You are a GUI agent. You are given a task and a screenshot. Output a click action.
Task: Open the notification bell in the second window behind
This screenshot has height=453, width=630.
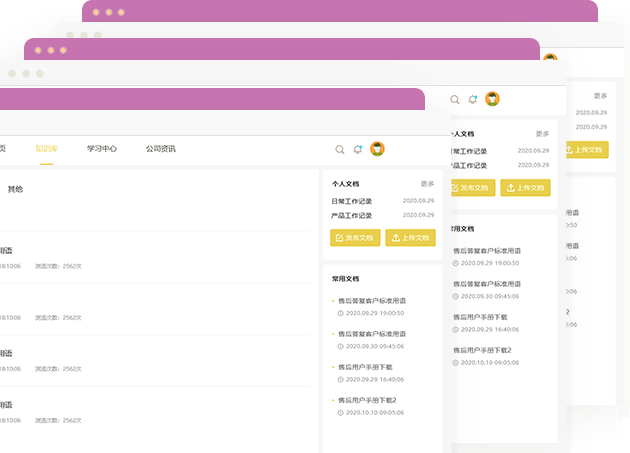pyautogui.click(x=473, y=99)
